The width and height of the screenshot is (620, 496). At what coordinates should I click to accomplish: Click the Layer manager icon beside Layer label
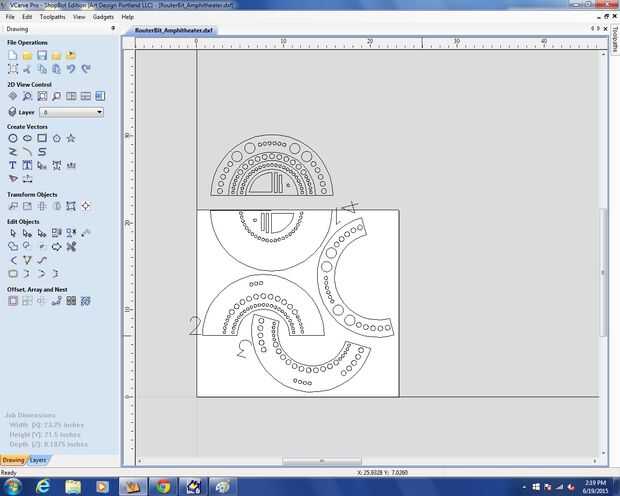[12, 112]
